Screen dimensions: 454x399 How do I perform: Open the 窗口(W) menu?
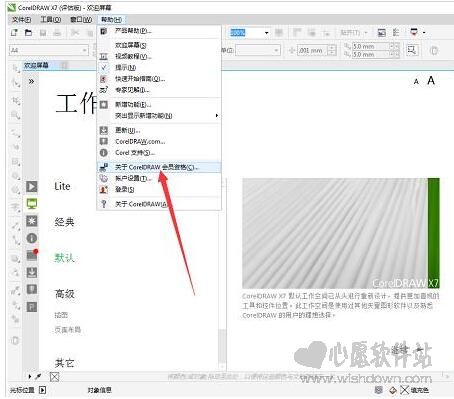(81, 20)
